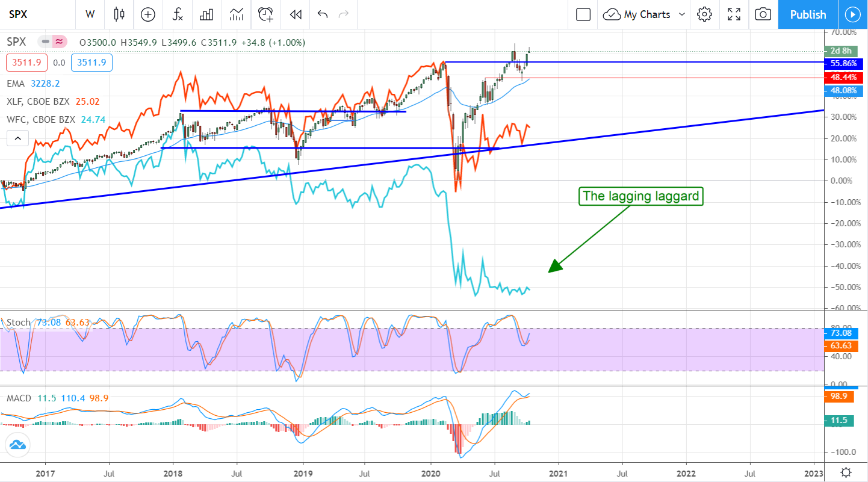Expand the My Charts dropdown arrow
The height and width of the screenshot is (482, 868).
click(682, 14)
